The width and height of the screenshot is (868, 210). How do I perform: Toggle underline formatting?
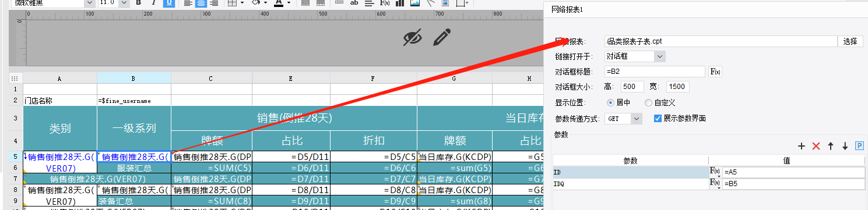click(x=169, y=3)
